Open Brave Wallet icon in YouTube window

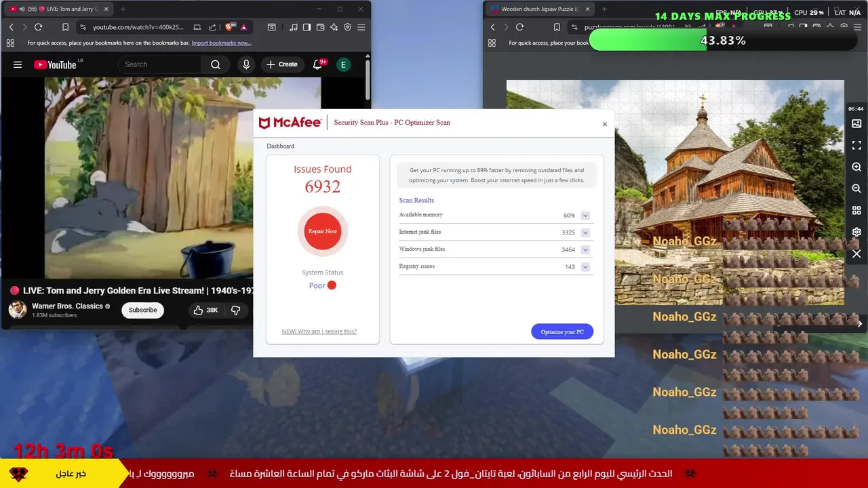point(320,27)
